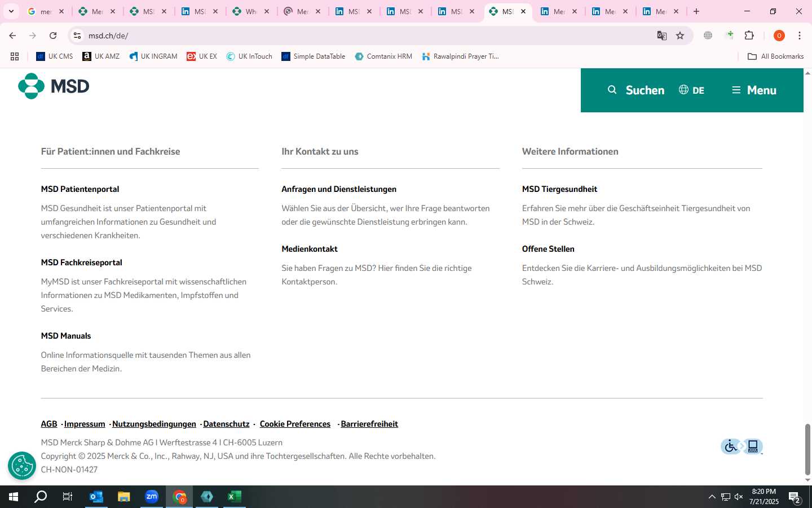The image size is (812, 508).
Task: Open MSD Fachkreiseportal link
Action: [x=81, y=262]
